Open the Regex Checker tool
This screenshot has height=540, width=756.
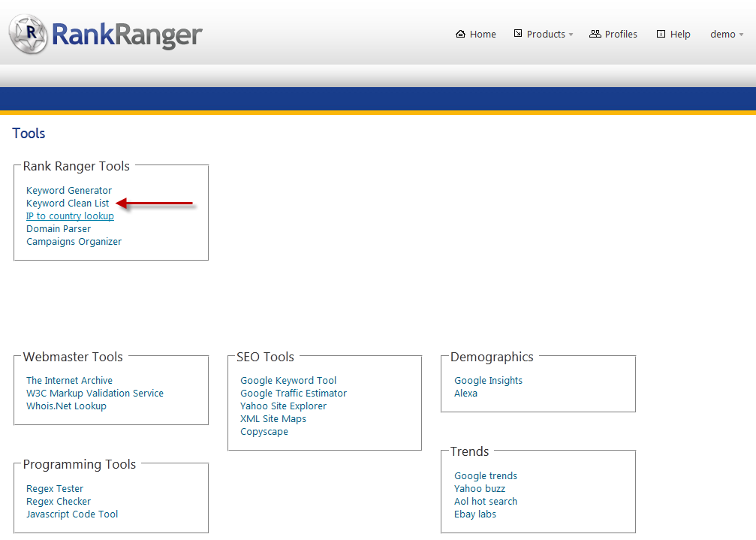[x=59, y=502]
